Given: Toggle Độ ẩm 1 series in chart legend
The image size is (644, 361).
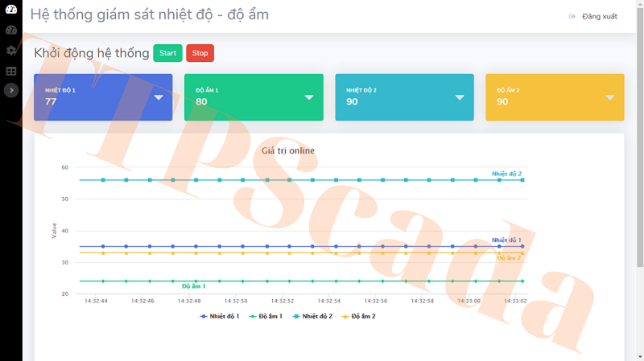Looking at the screenshot, I should 266,317.
